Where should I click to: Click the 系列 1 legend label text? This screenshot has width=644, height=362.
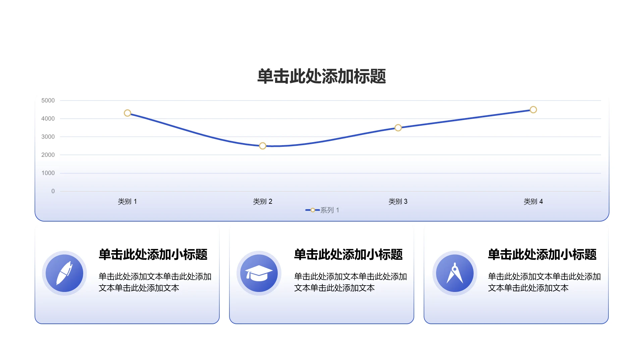click(x=330, y=210)
